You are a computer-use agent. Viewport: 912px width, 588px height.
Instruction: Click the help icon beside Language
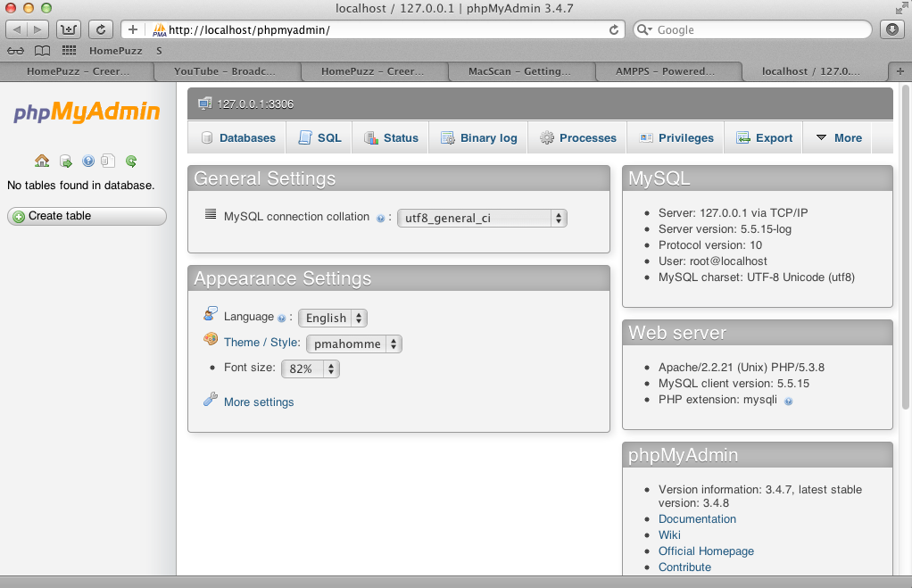pos(281,319)
